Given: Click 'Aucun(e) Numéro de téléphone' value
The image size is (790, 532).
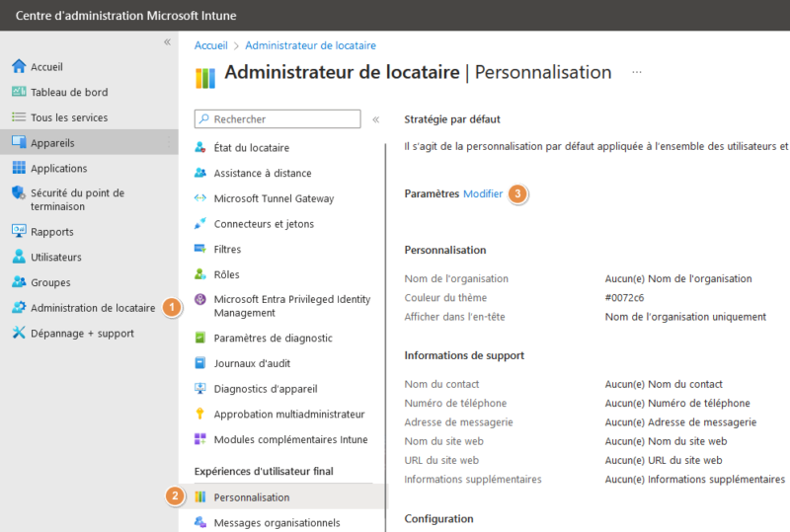Looking at the screenshot, I should pos(677,403).
